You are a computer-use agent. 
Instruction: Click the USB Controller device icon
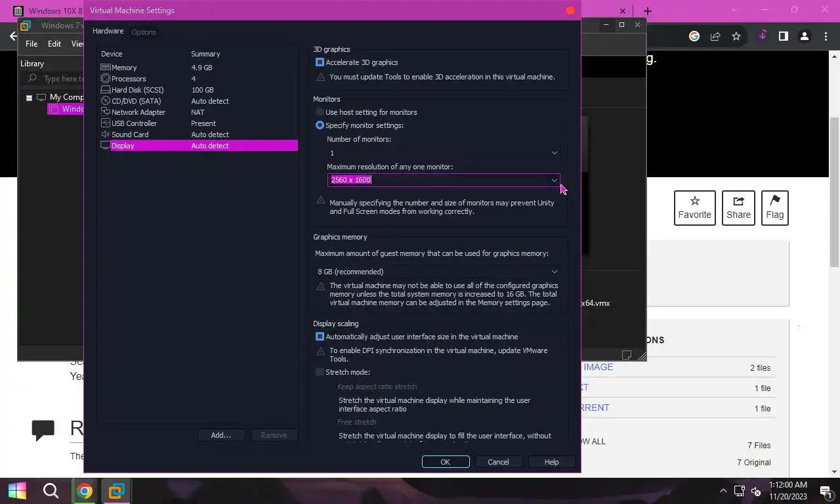(x=105, y=123)
